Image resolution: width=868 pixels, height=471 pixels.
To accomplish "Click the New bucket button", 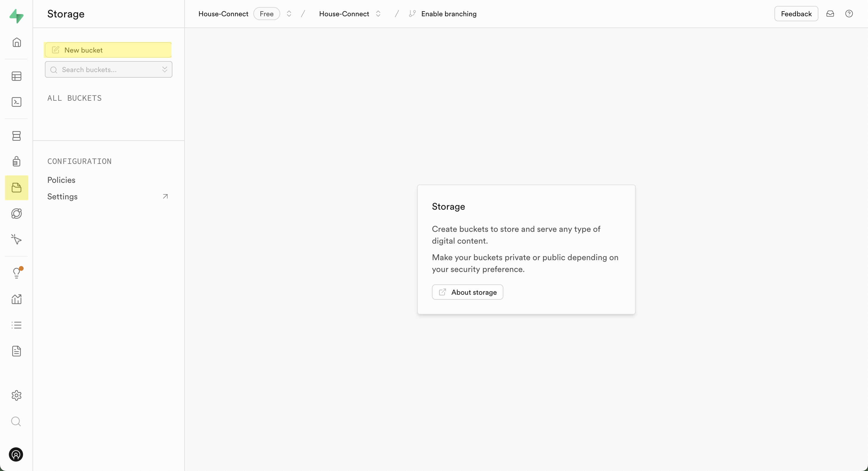I will pos(108,50).
